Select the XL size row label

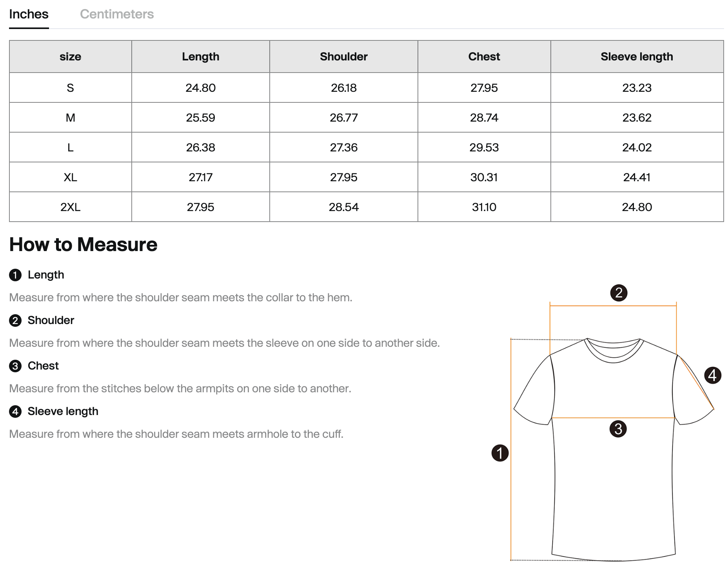coord(70,177)
